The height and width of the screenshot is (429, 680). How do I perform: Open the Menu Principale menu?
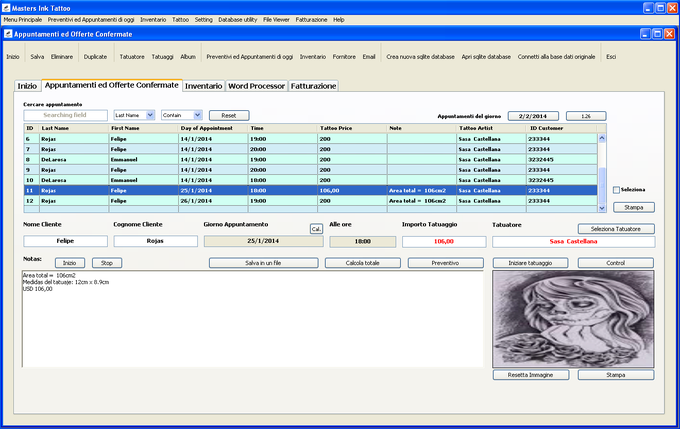23,20
